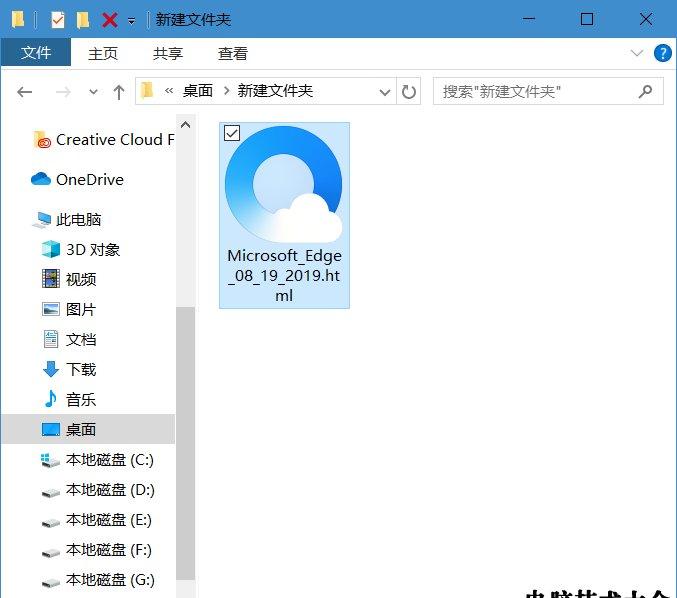The width and height of the screenshot is (677, 598).
Task: Open Creative Cloud Files in the sidebar
Action: [x=104, y=140]
